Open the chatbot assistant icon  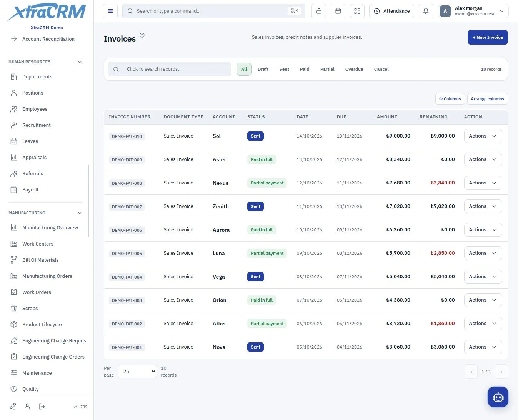click(x=498, y=397)
